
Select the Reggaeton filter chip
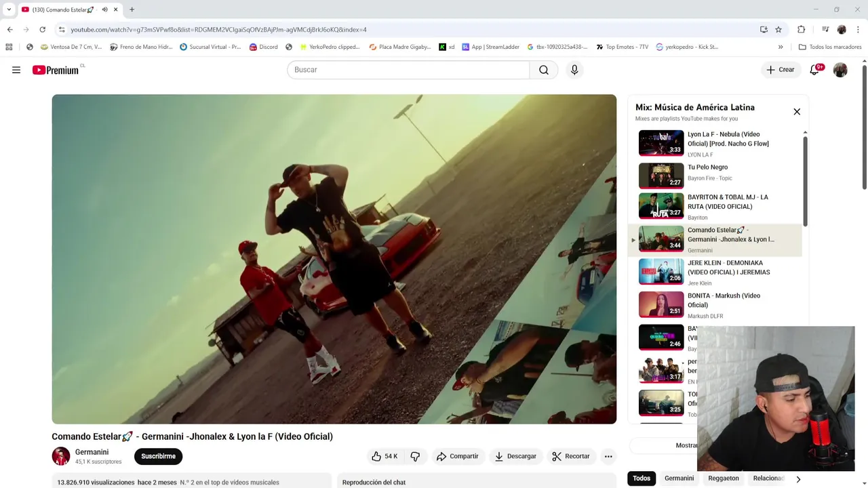(x=724, y=479)
